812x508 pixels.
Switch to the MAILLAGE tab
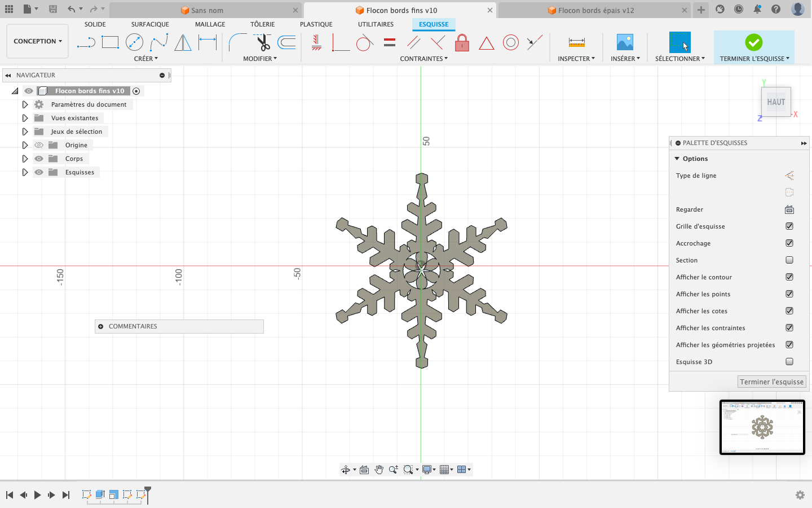210,24
